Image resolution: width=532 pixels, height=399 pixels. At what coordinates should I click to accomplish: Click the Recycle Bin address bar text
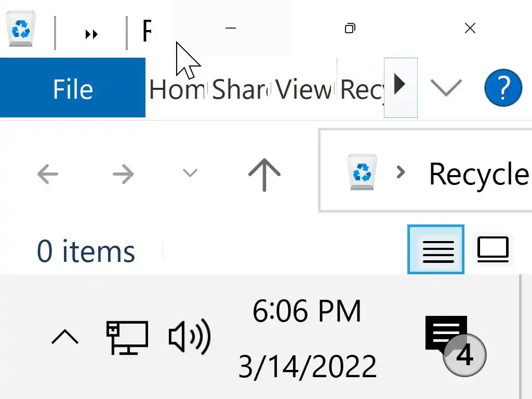[478, 174]
